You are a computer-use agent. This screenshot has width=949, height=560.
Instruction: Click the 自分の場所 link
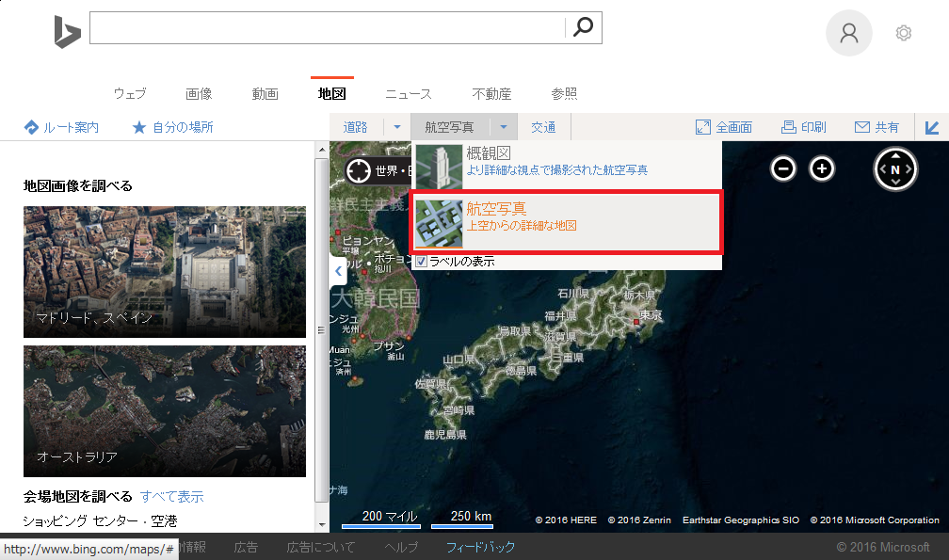point(183,128)
